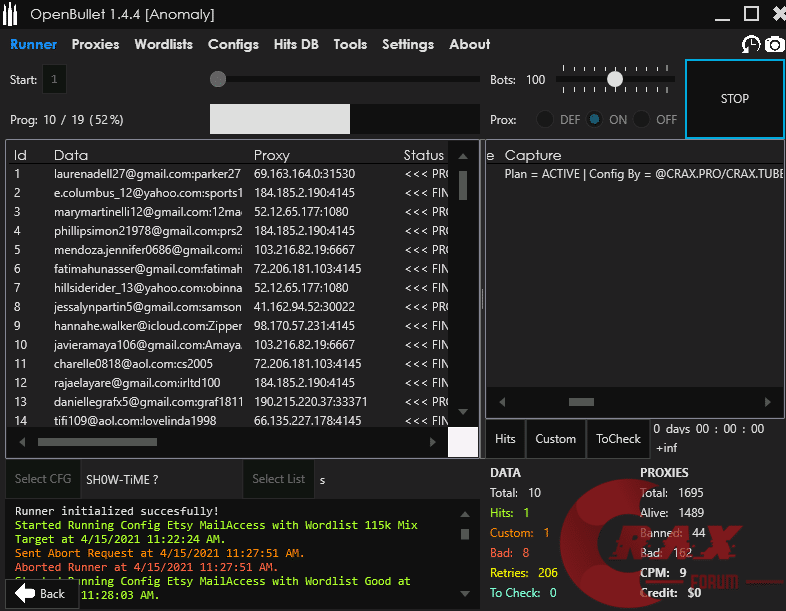Switch to the Custom results tab
The height and width of the screenshot is (611, 786).
555,438
